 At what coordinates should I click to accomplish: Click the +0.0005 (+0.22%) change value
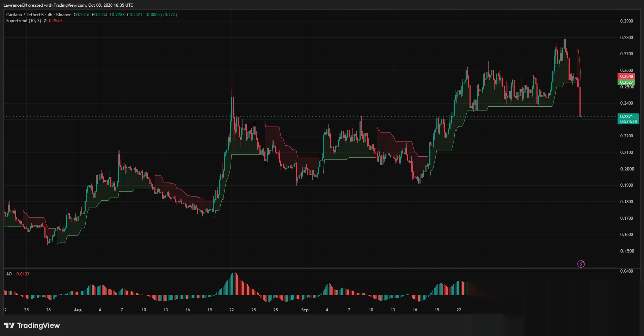point(161,15)
